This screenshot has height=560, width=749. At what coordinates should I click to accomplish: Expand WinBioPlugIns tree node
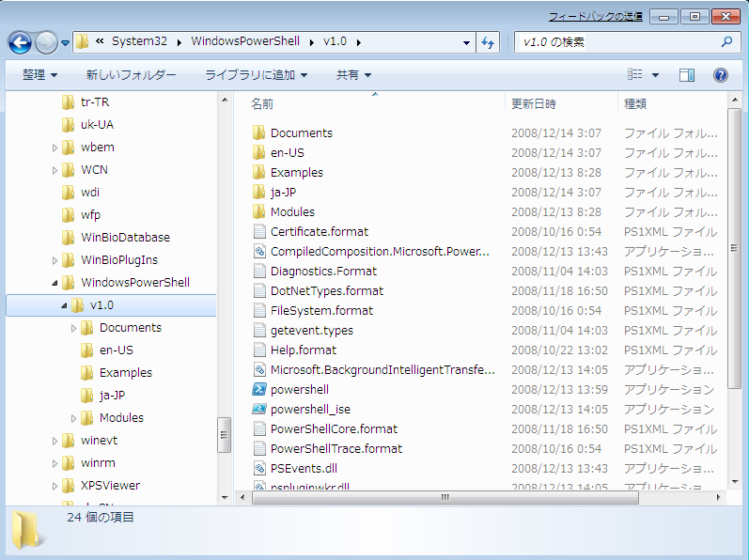[55, 260]
